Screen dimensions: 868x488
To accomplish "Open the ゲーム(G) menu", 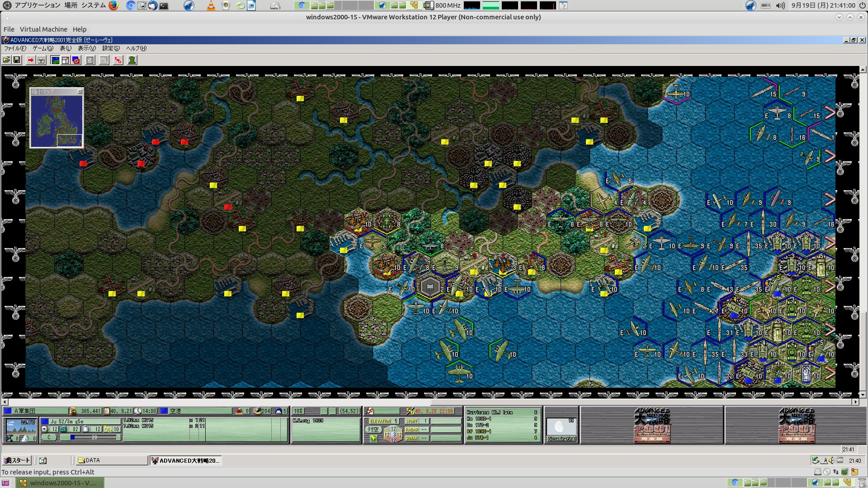I will pos(43,48).
